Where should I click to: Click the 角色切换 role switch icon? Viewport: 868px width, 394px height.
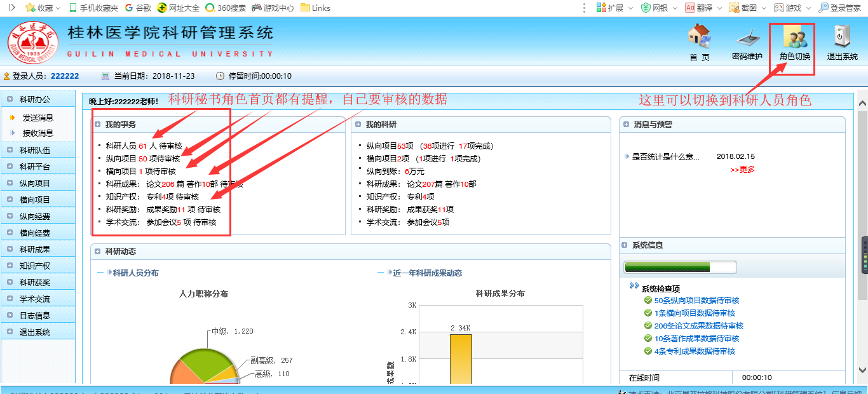795,38
